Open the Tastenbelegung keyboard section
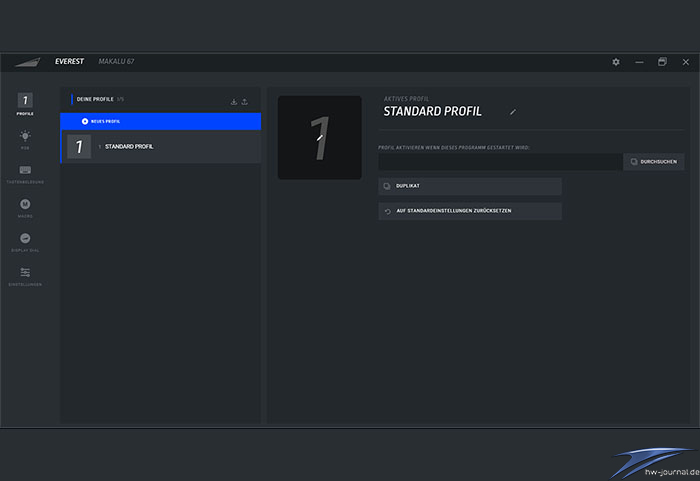The image size is (700, 481). point(25,174)
